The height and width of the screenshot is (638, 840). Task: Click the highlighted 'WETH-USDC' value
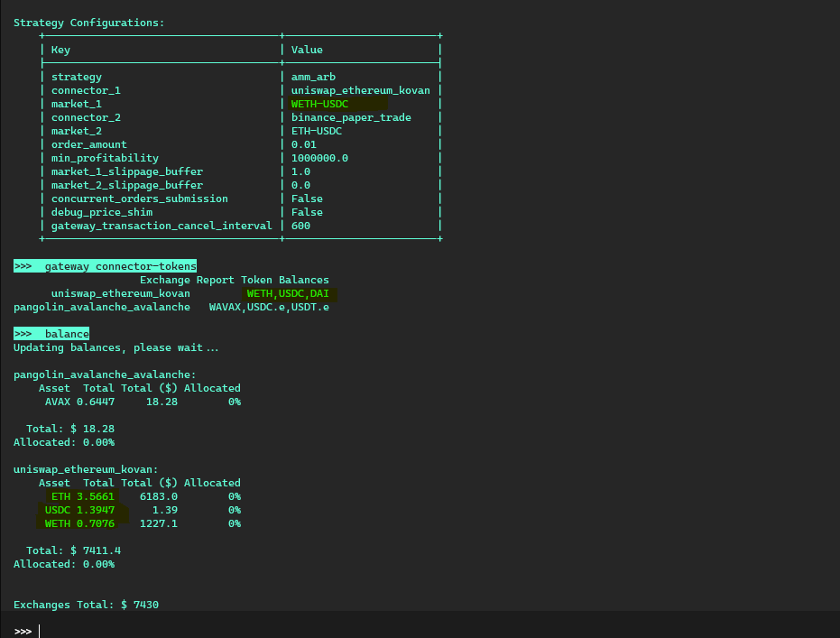coord(319,104)
